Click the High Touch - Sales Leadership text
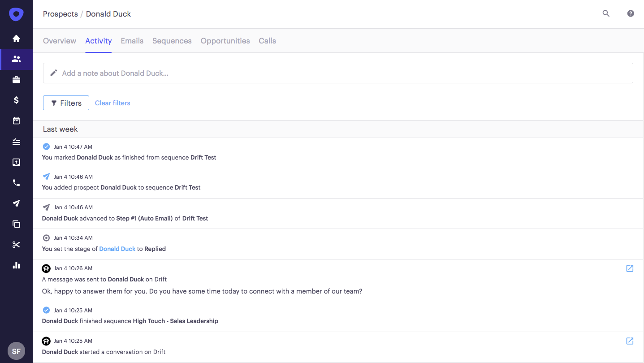The width and height of the screenshot is (644, 363). (175, 321)
